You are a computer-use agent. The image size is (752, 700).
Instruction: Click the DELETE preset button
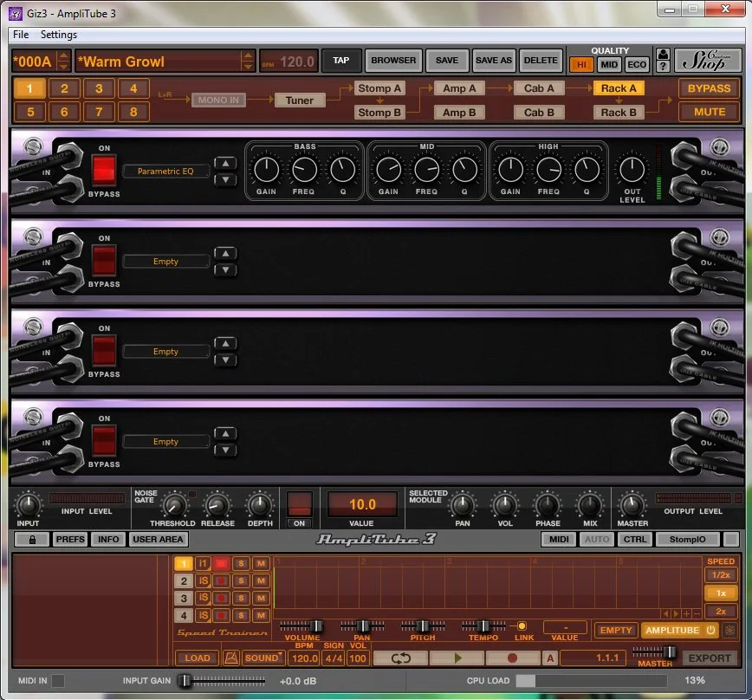point(541,61)
